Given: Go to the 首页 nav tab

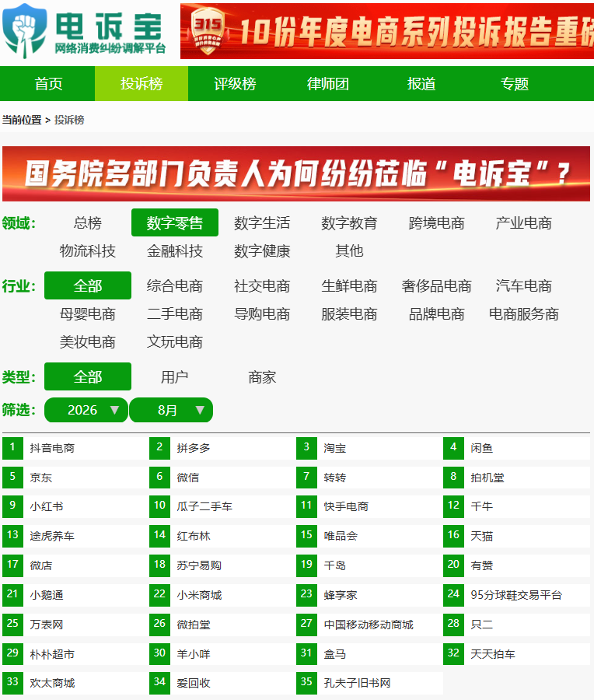Looking at the screenshot, I should coord(49,83).
